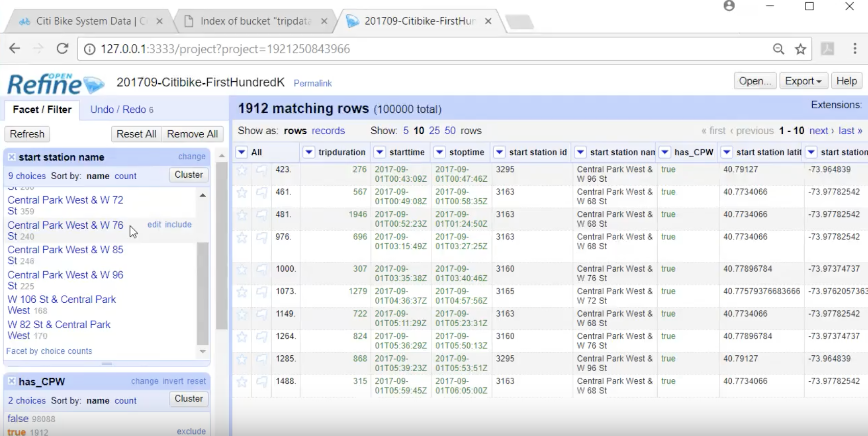Star the row numbered 1149
The image size is (868, 436).
[x=242, y=314]
